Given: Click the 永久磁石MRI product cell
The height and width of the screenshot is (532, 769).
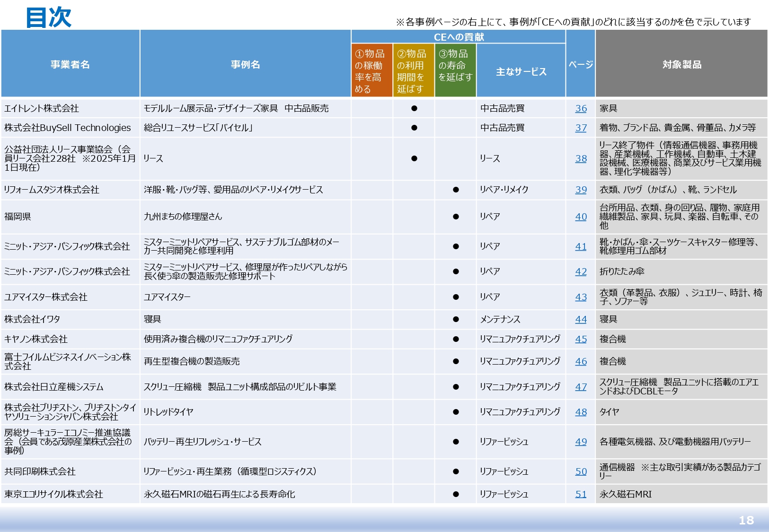Looking at the screenshot, I should click(681, 494).
